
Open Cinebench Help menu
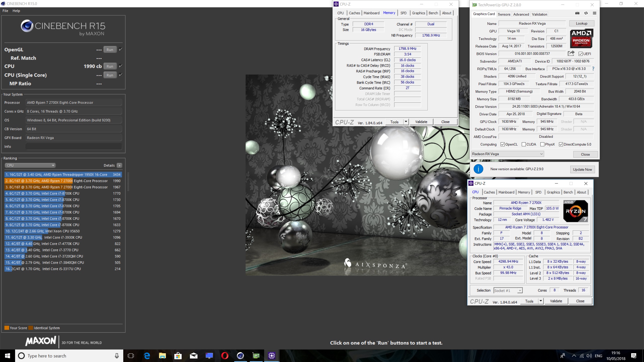[16, 11]
